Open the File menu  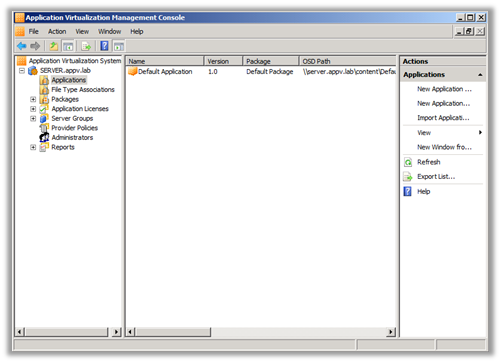click(x=34, y=32)
